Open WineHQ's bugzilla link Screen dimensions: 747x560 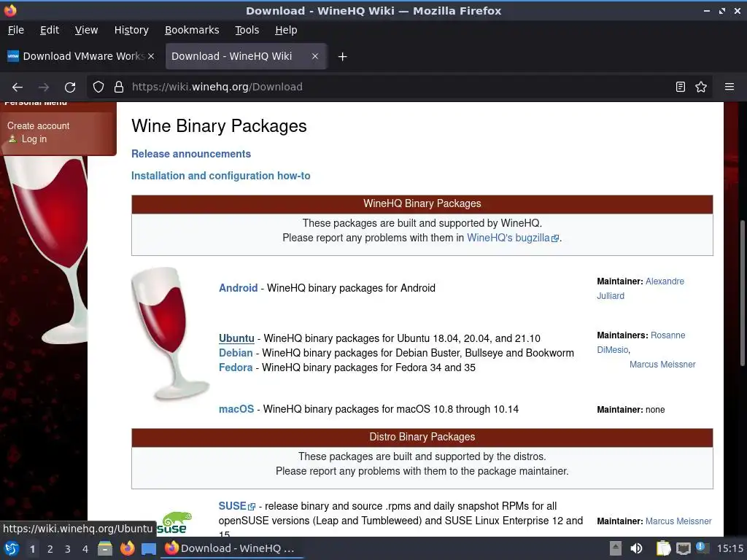click(512, 238)
